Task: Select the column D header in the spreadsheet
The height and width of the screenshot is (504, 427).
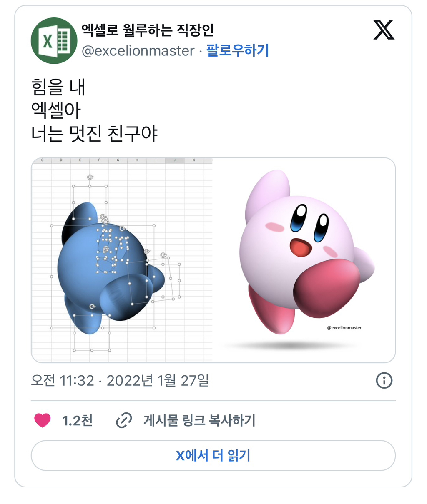Action: (x=61, y=160)
